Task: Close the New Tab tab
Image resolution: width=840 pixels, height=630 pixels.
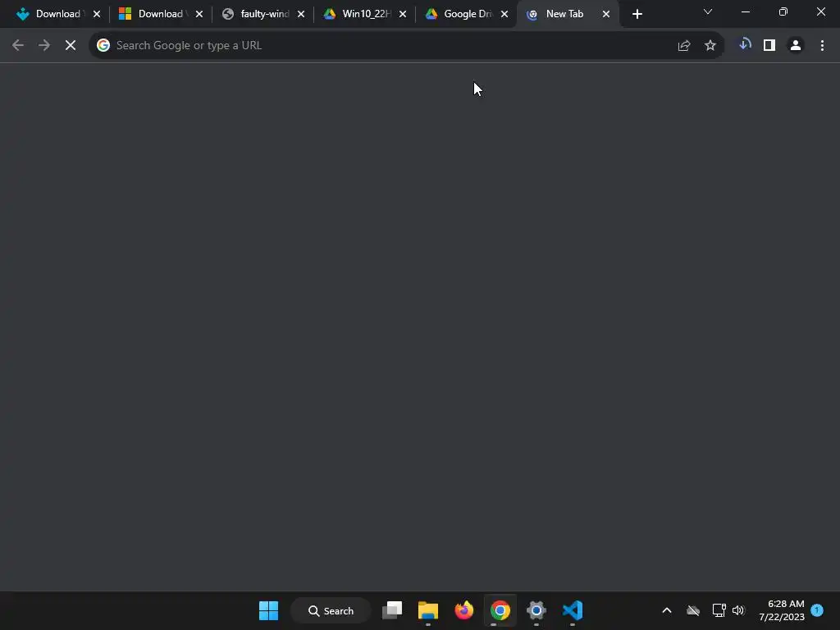Action: [x=606, y=15]
